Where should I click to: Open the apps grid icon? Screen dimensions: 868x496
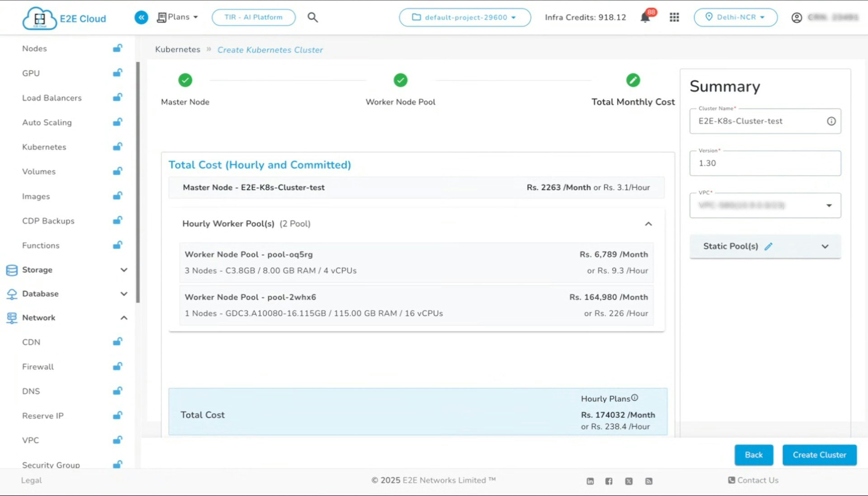point(674,17)
